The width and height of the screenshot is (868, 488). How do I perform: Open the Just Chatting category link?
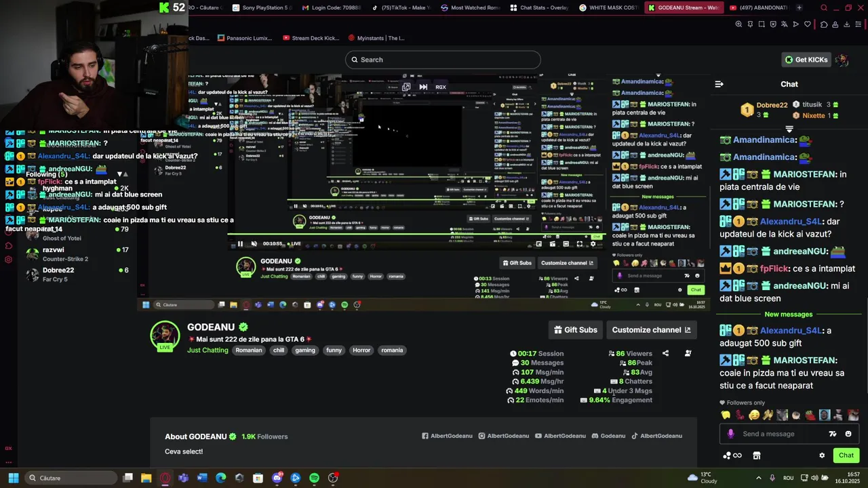tap(208, 350)
